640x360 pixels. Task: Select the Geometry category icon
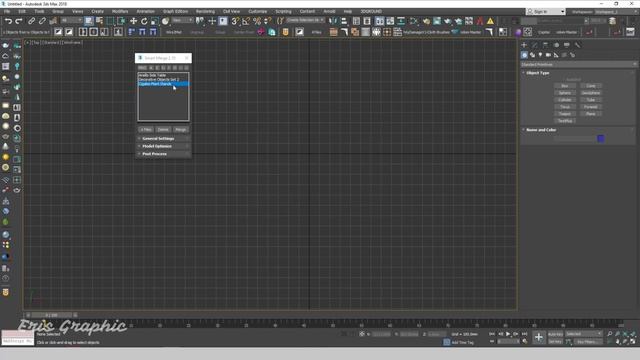click(524, 55)
